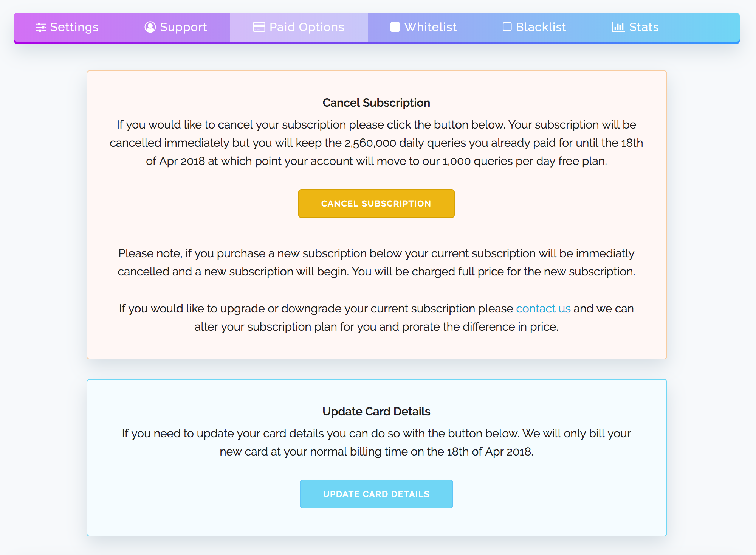Click the bar chart icon beside Stats
This screenshot has height=555, width=756.
point(618,27)
